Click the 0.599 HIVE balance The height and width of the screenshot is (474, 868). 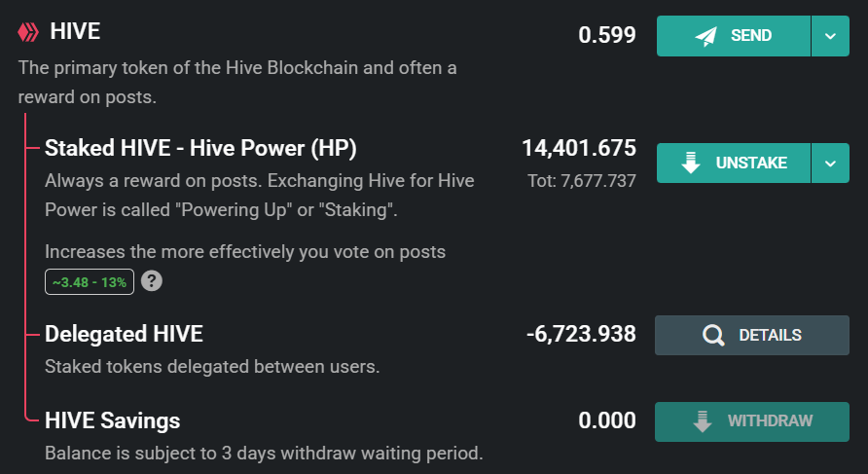pos(606,36)
